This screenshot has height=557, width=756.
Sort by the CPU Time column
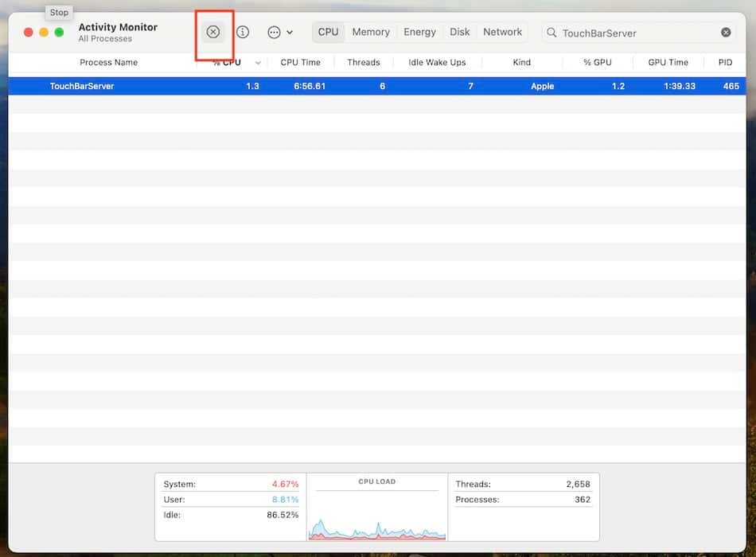tap(300, 62)
